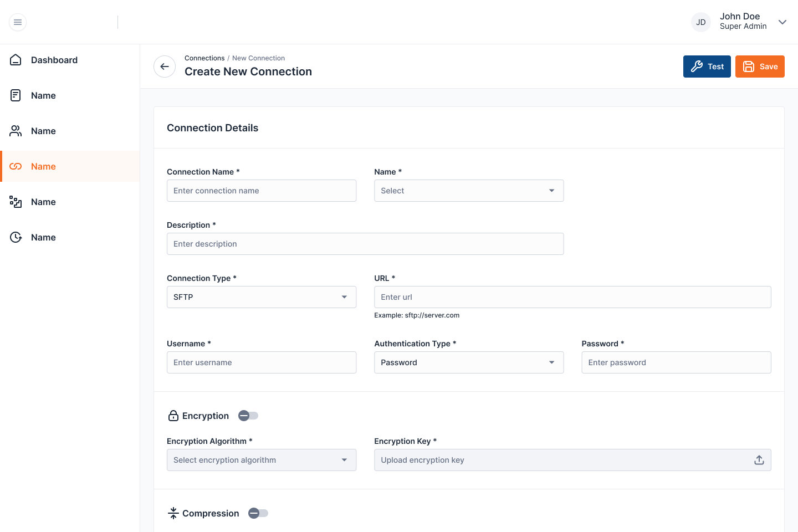Image resolution: width=798 pixels, height=532 pixels.
Task: Click the clock history icon in the sidebar
Action: 16,237
